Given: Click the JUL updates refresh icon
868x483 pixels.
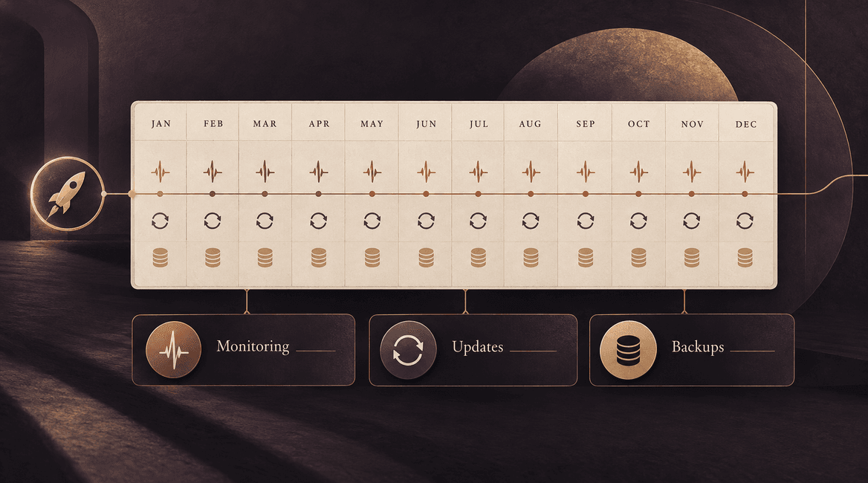Looking at the screenshot, I should coord(479,221).
